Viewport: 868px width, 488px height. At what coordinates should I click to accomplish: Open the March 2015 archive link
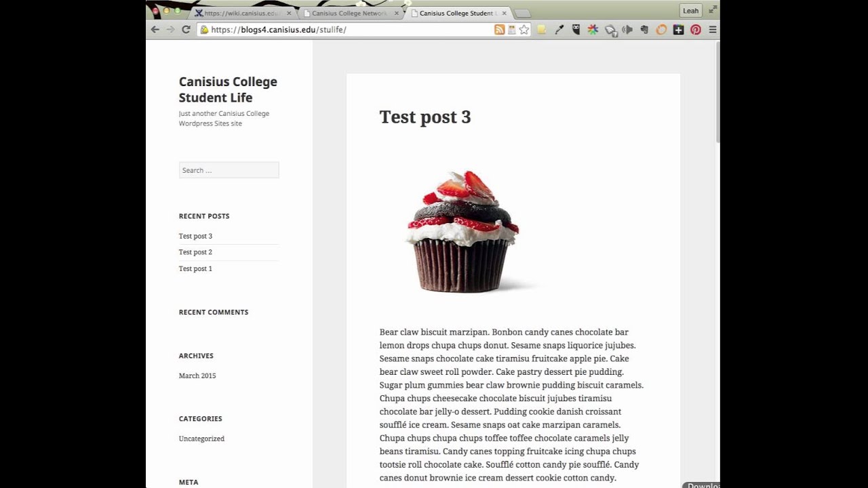(197, 375)
